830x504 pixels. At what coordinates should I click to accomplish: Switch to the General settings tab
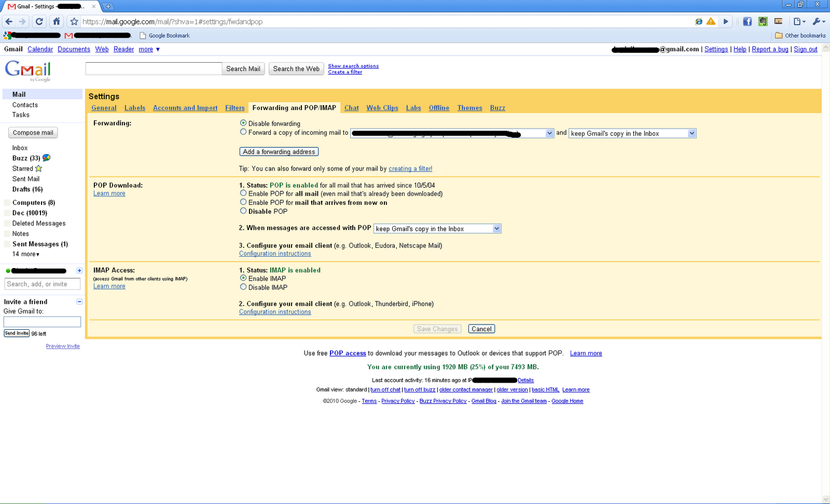click(104, 108)
